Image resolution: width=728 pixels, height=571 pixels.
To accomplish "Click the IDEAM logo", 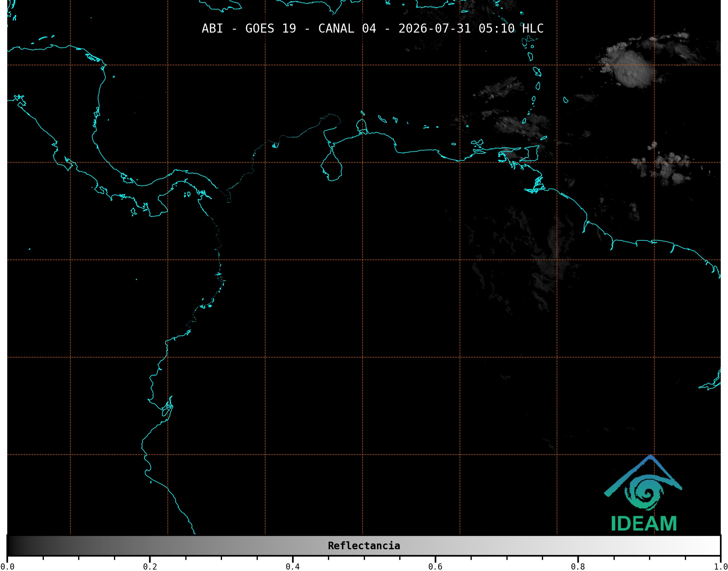I will pyautogui.click(x=643, y=493).
